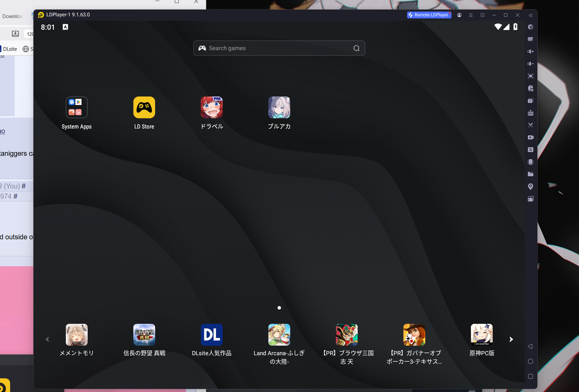Show next recommended games with right arrow
579x392 pixels.
coord(511,339)
